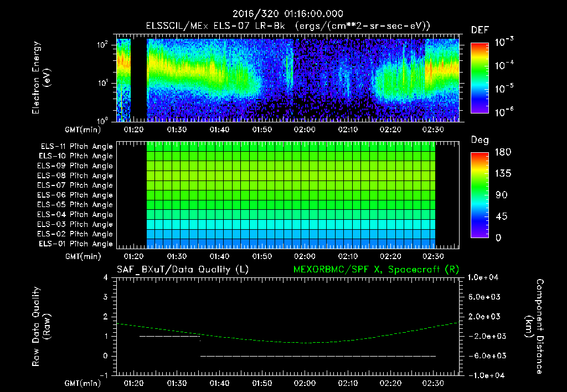The width and height of the screenshot is (567, 392).
Task: Select the ELS-08 Pitch Angle row label
Action: click(75, 176)
